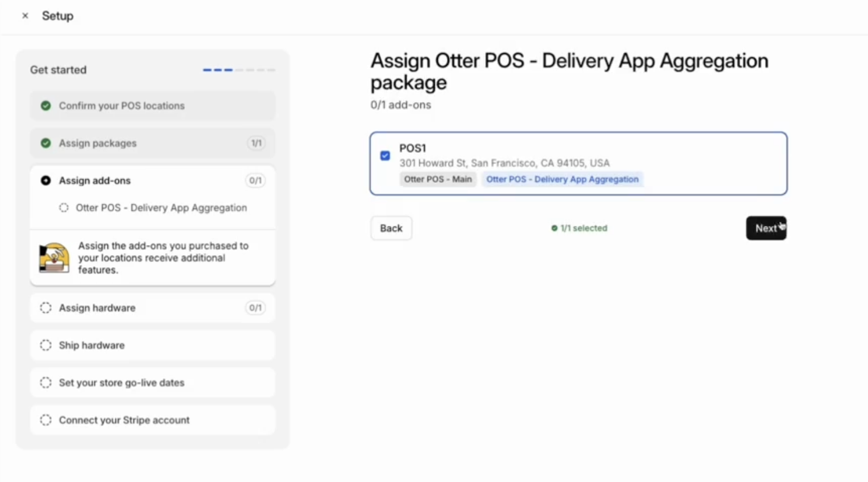Expand the Assign hardware step
This screenshot has height=482, width=868.
[x=97, y=308]
